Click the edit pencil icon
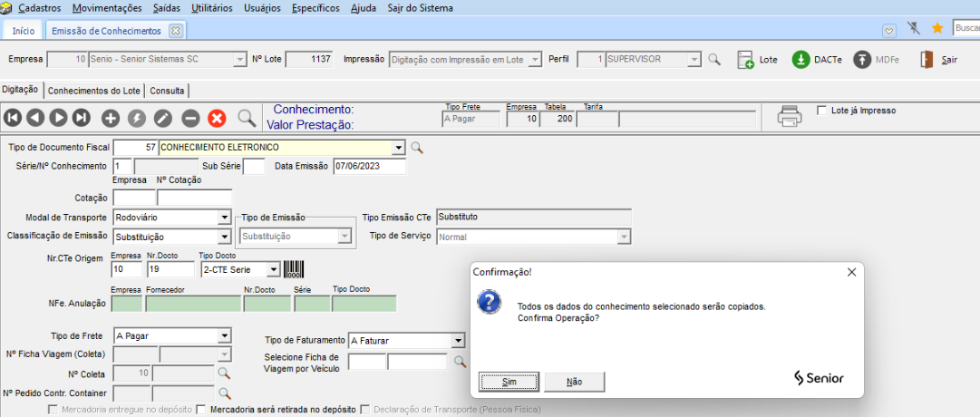 (x=162, y=118)
